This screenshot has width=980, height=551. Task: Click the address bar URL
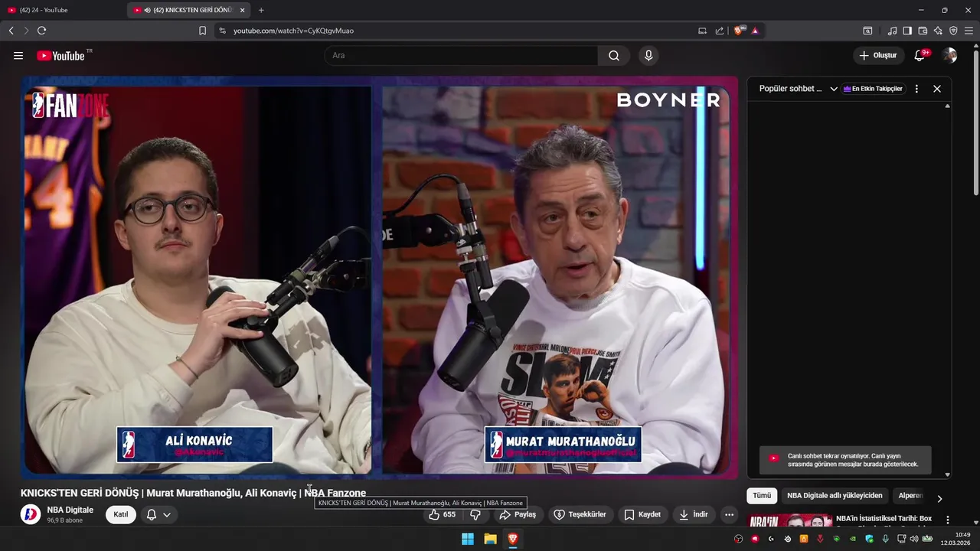click(293, 31)
